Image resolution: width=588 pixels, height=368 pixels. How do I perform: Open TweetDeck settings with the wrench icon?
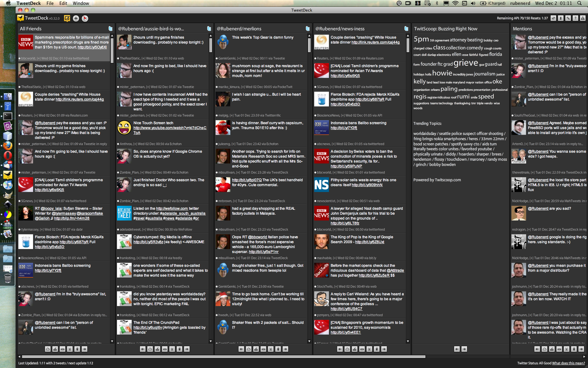point(568,18)
